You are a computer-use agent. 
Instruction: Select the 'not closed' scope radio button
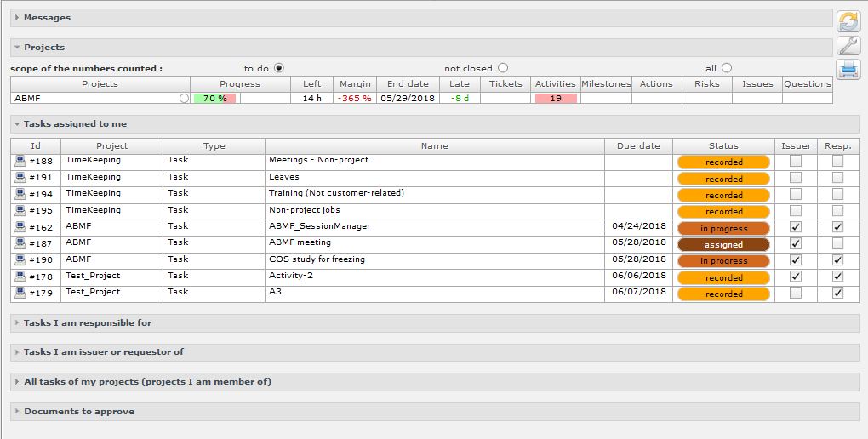coord(503,68)
